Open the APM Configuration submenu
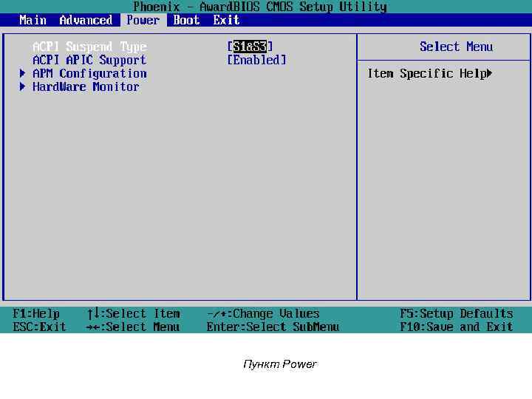 point(89,74)
